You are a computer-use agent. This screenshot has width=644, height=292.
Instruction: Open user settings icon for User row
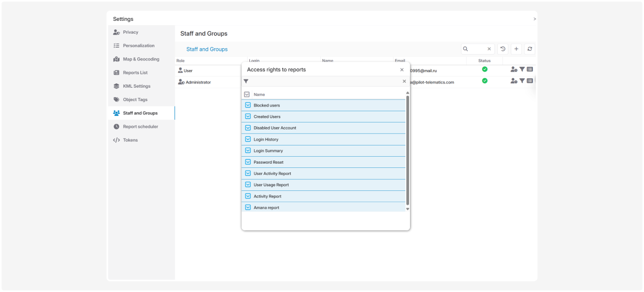point(514,70)
